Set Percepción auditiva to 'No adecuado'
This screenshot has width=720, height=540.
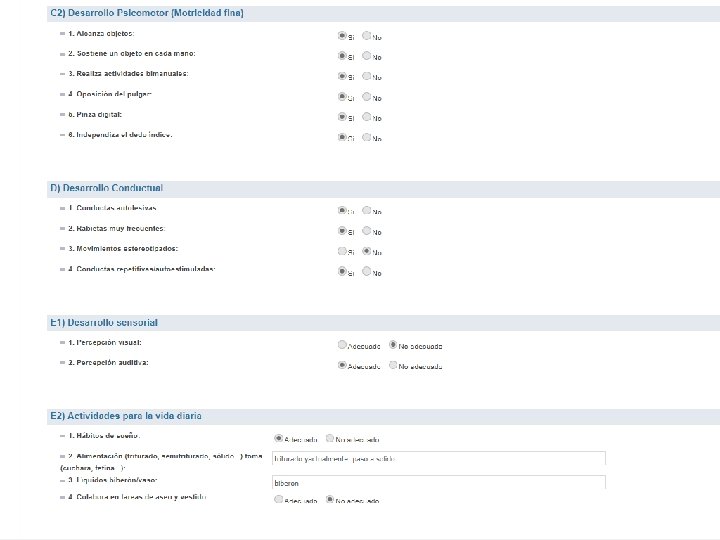click(393, 365)
